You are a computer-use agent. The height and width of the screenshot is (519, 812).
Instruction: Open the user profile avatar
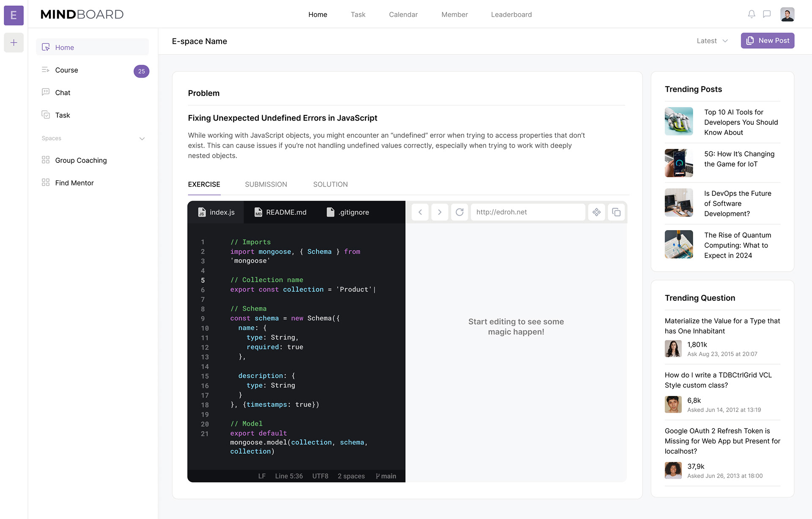787,14
